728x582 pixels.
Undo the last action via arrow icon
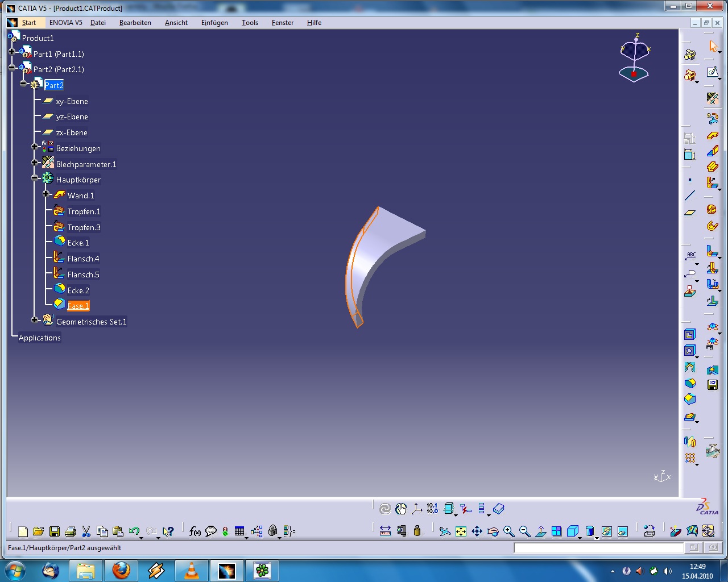(134, 531)
